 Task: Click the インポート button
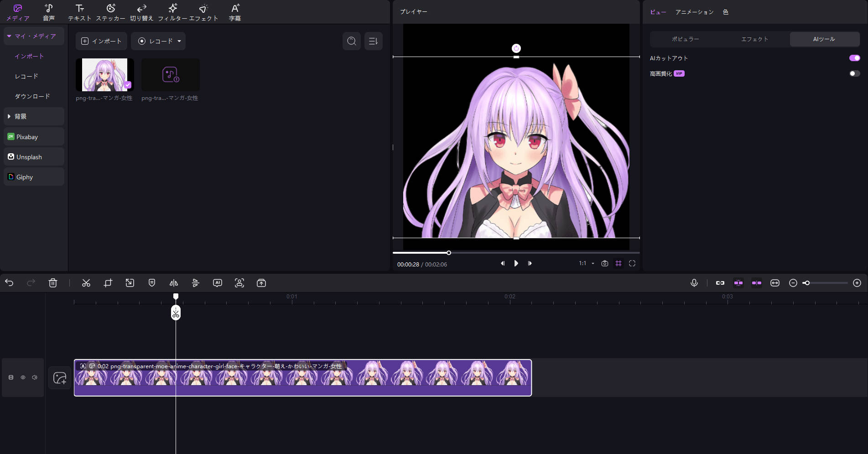pos(101,41)
